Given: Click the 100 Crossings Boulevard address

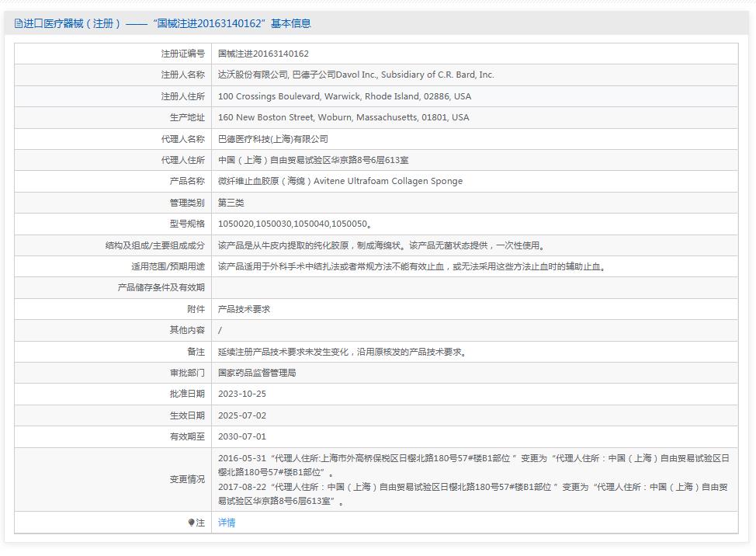Looking at the screenshot, I should click(344, 96).
